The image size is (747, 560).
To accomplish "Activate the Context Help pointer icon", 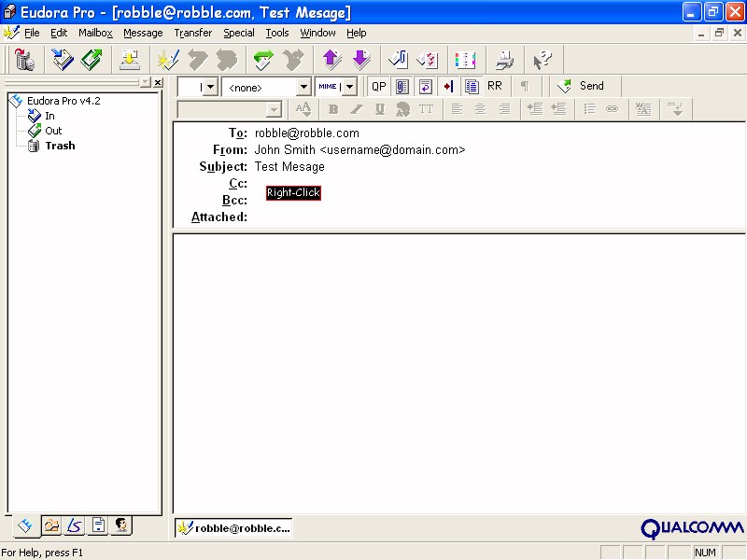I will [543, 60].
